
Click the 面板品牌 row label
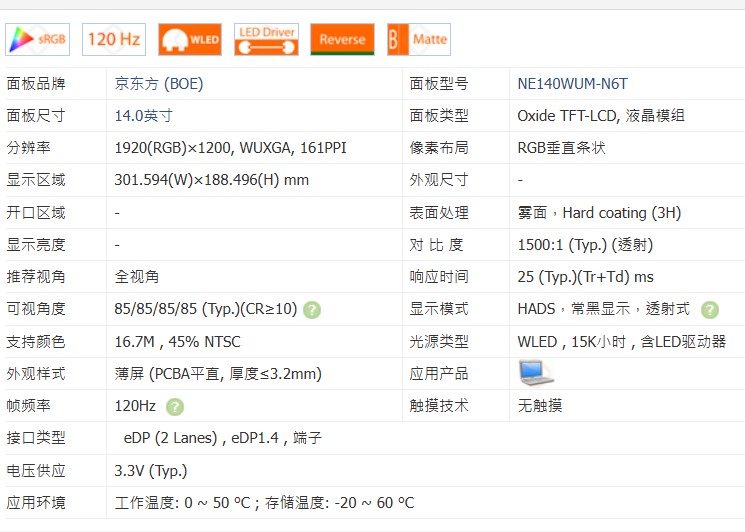click(x=36, y=84)
